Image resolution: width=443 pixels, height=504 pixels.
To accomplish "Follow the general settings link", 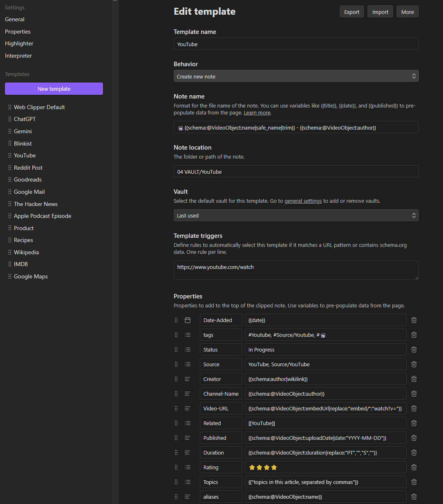I will [303, 201].
